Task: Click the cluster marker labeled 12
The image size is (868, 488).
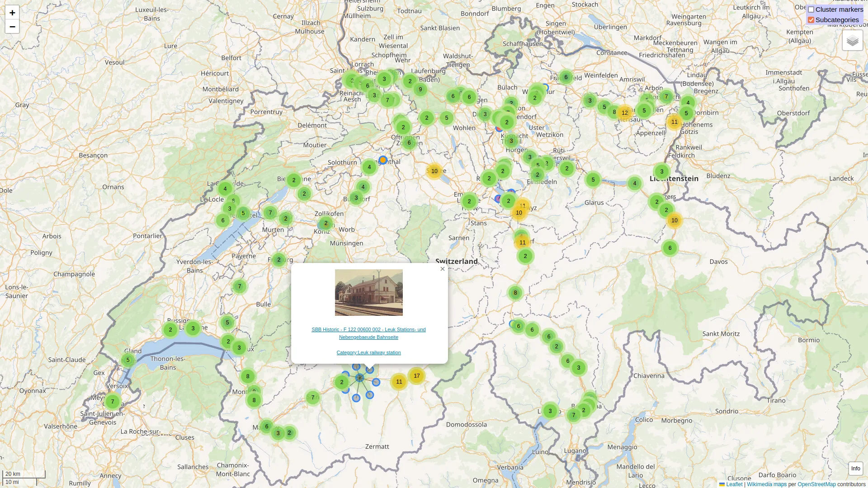Action: [624, 113]
